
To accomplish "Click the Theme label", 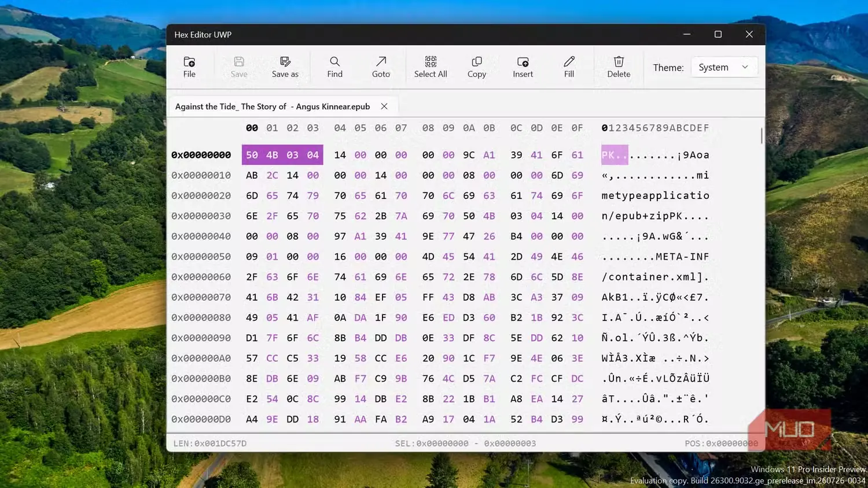I will [x=668, y=68].
